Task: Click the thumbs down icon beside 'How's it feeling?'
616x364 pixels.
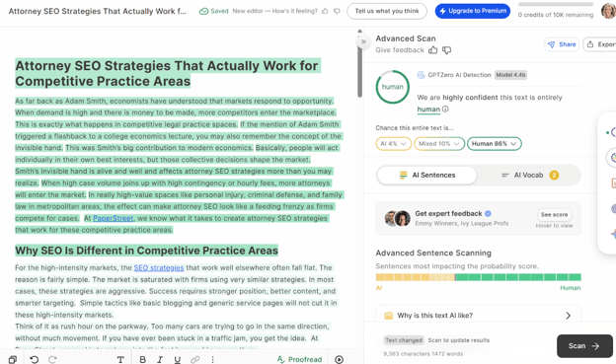Action: coord(337,11)
